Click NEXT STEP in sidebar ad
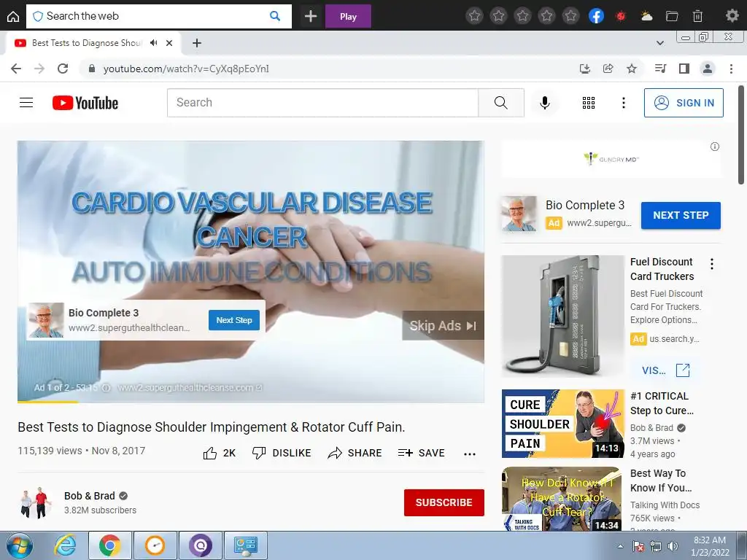This screenshot has width=747, height=560. [681, 215]
